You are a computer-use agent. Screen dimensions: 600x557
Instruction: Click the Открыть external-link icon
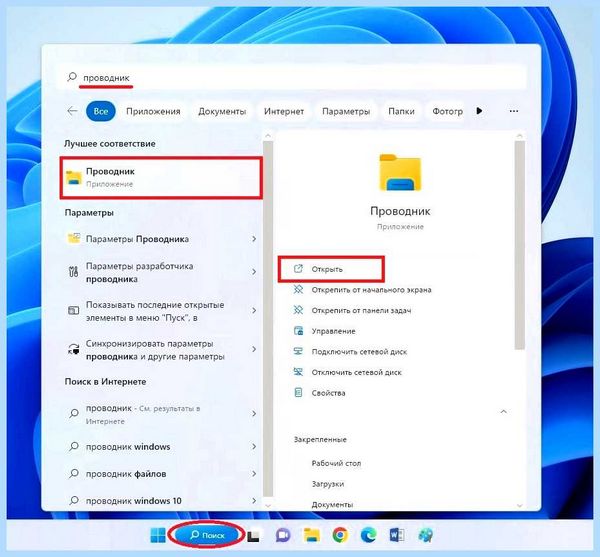pyautogui.click(x=298, y=269)
